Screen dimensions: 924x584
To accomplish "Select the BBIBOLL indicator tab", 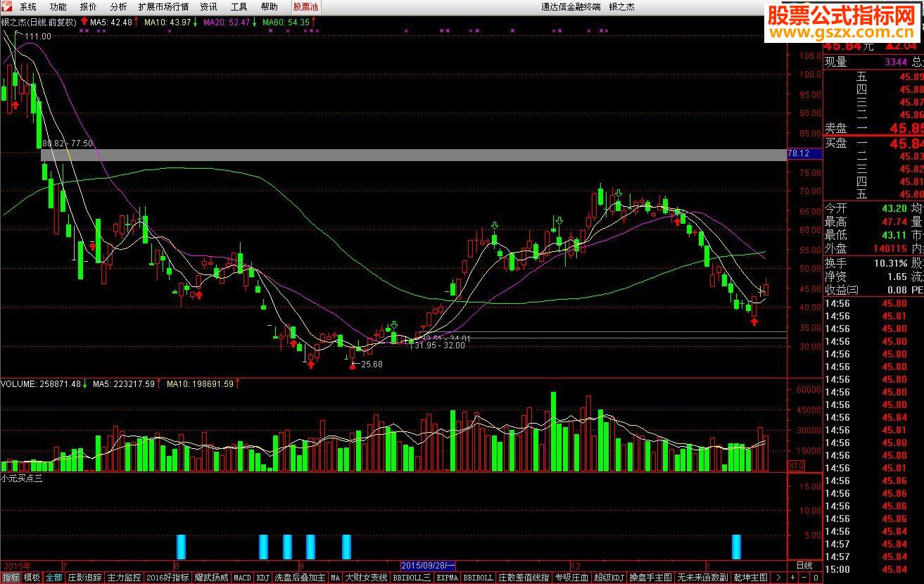I will (x=478, y=578).
